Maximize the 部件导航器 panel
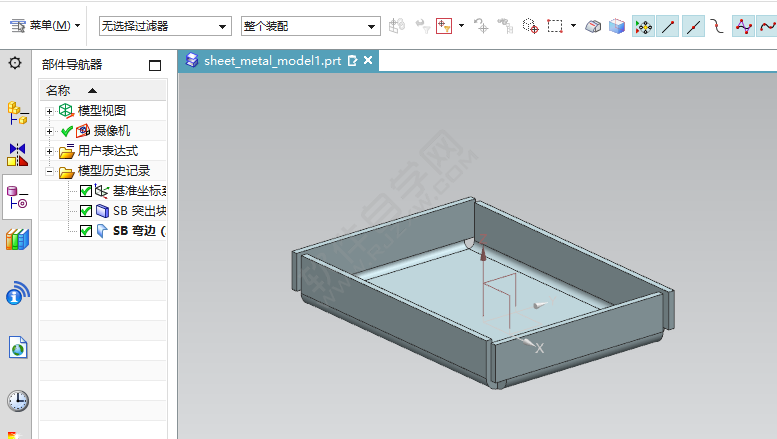 coord(155,66)
